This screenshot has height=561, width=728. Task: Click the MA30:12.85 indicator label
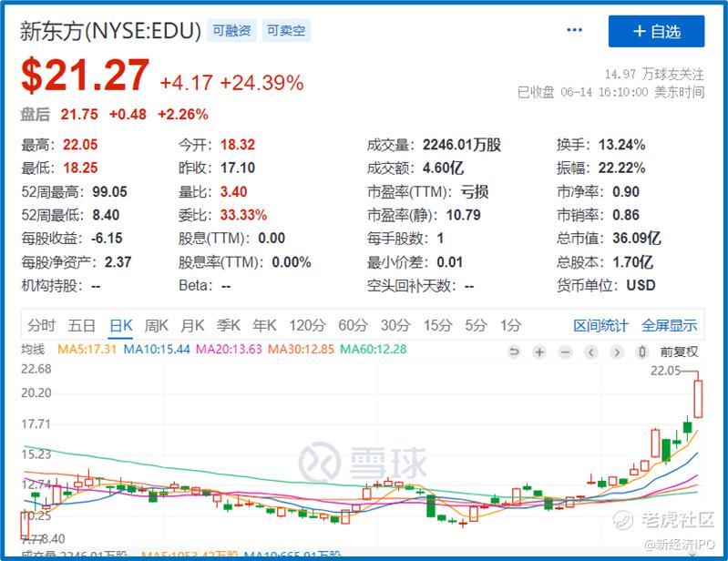point(301,349)
